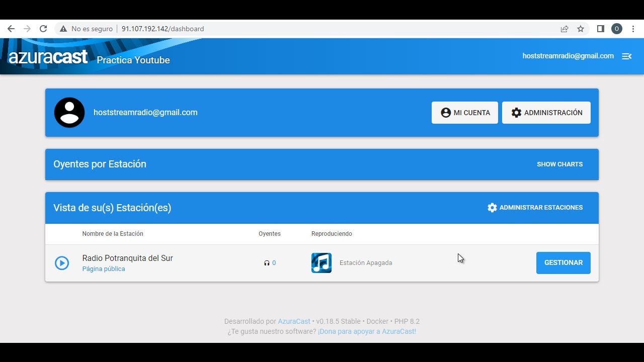Click the headphones listeners icon
The width and height of the screenshot is (644, 362).
(267, 263)
